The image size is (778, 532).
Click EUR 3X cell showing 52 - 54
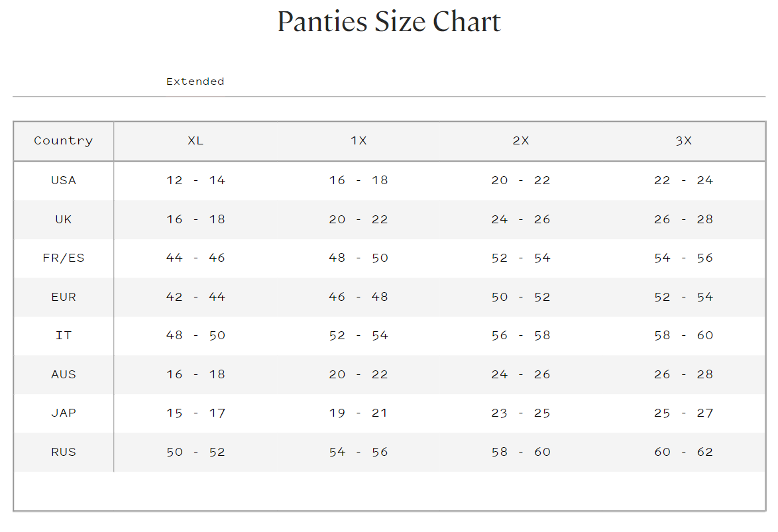(x=683, y=297)
